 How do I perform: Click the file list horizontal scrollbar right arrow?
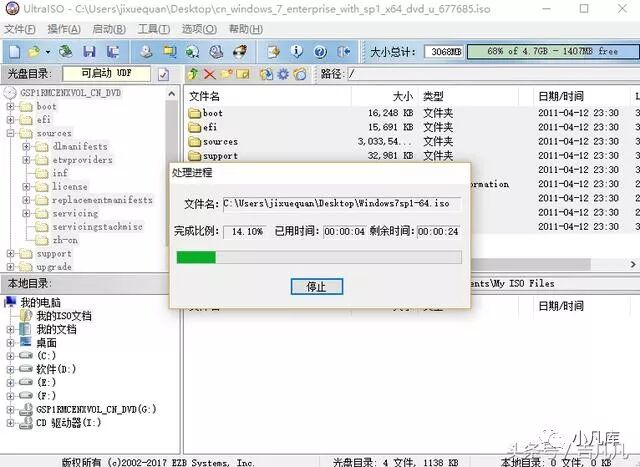click(x=633, y=265)
